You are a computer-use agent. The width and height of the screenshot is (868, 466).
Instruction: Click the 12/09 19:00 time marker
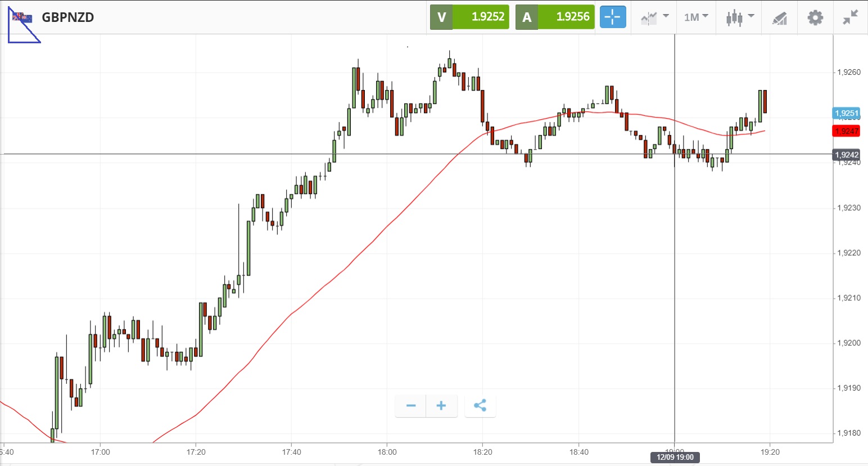point(675,457)
